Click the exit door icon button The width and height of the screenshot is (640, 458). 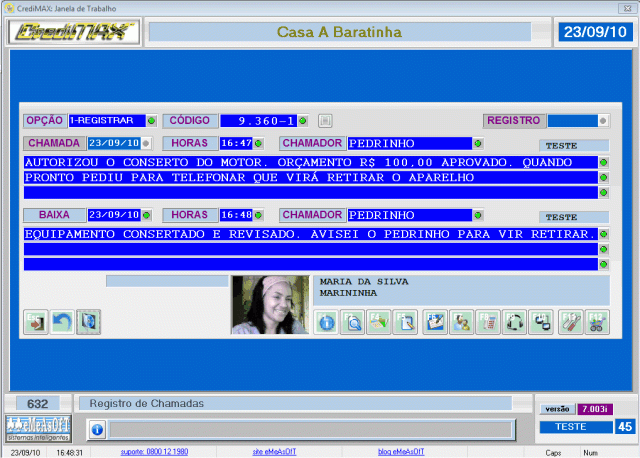tap(36, 322)
